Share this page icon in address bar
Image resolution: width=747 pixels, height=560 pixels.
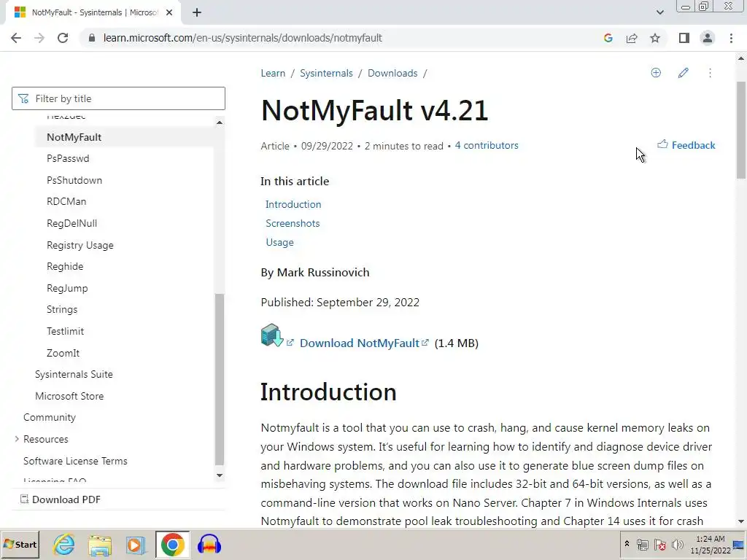point(632,38)
